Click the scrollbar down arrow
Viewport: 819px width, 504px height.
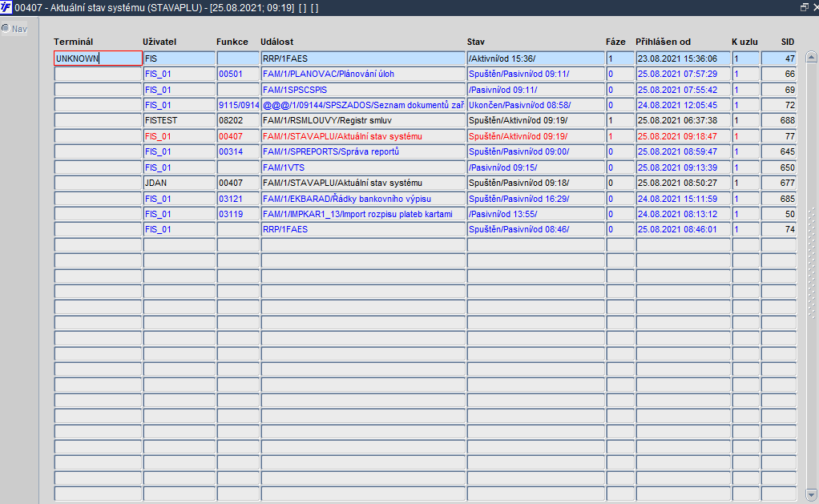[x=811, y=494]
